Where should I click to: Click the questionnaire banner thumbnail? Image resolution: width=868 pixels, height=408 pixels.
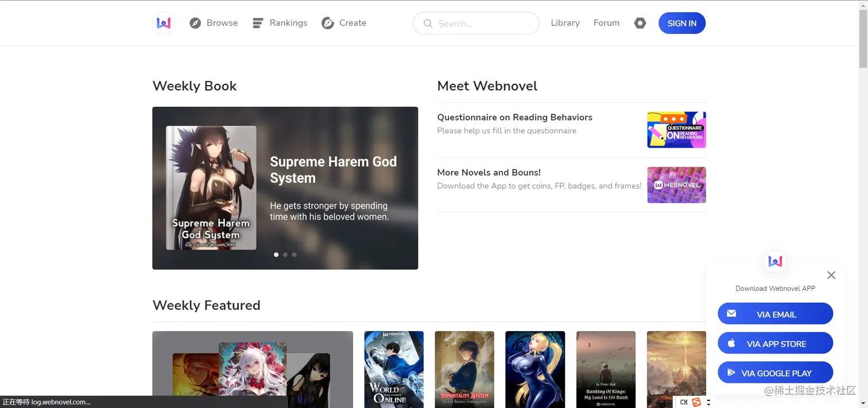pos(676,130)
